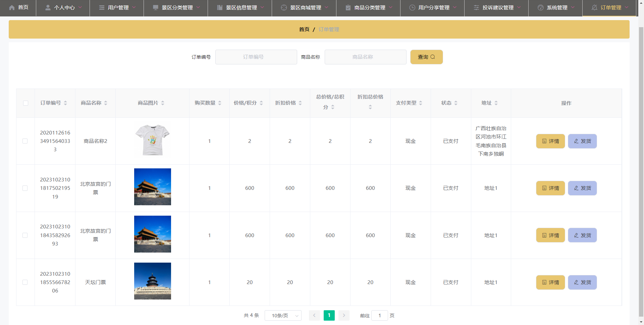Viewport: 644px width, 325px height.
Task: Sort by 地址 column arrows
Action: 496,103
